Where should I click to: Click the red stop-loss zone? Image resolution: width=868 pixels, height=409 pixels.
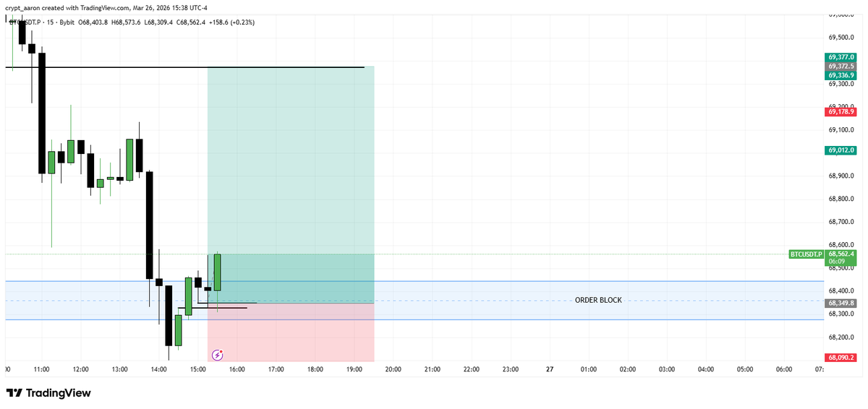point(291,332)
